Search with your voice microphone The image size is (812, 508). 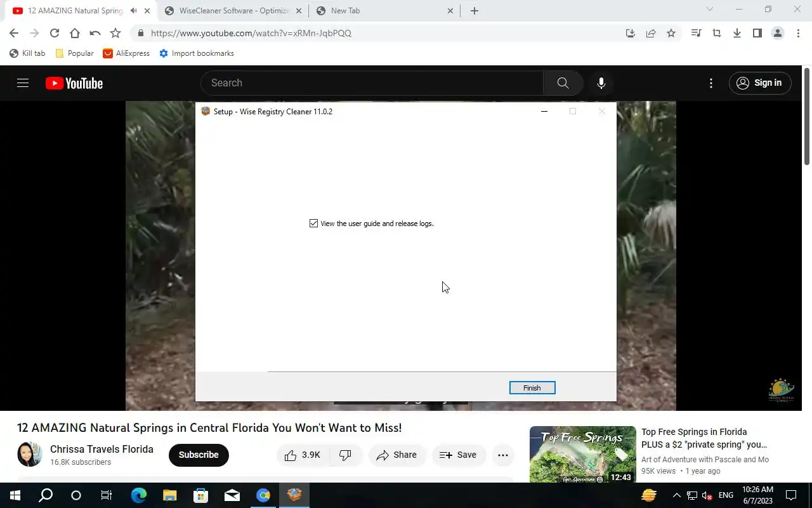coord(601,83)
